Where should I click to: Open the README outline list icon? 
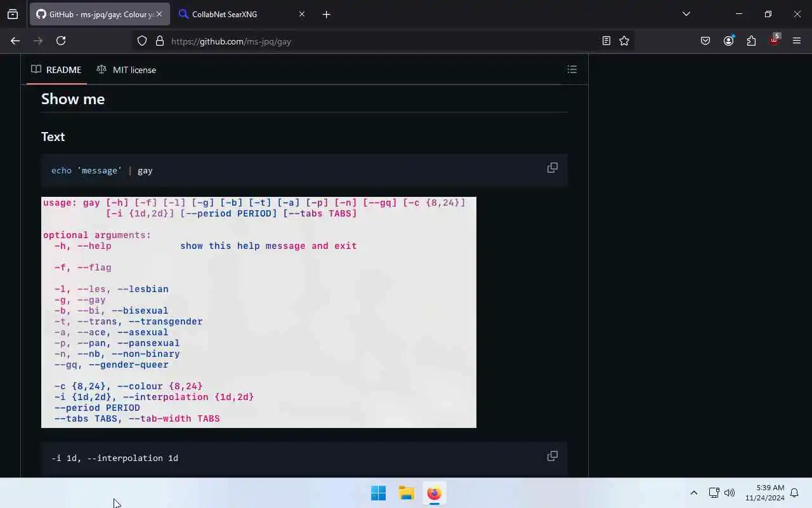pyautogui.click(x=572, y=70)
